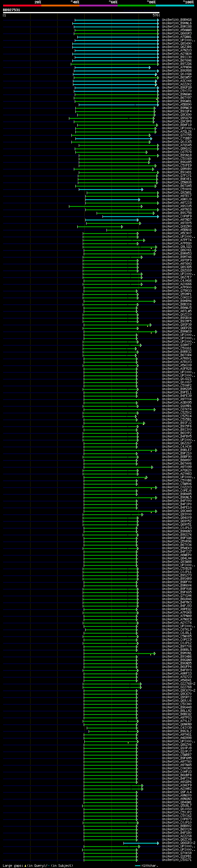Pick the UniRef100_C7SBB7 entry
The height and width of the screenshot is (868, 197).
point(177,139)
